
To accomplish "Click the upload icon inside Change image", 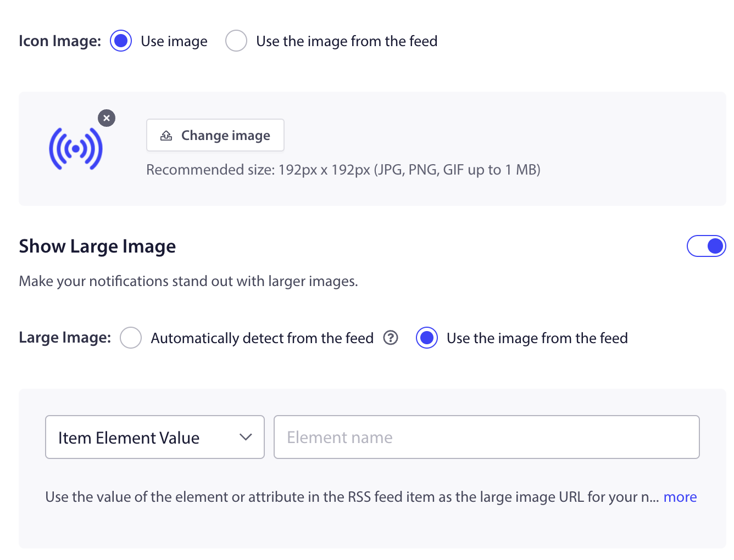I will [166, 136].
